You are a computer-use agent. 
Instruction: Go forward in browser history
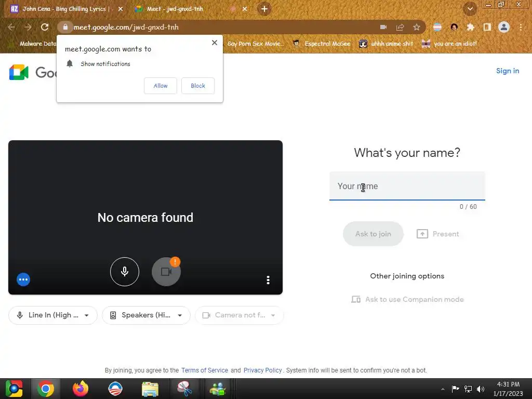point(28,27)
